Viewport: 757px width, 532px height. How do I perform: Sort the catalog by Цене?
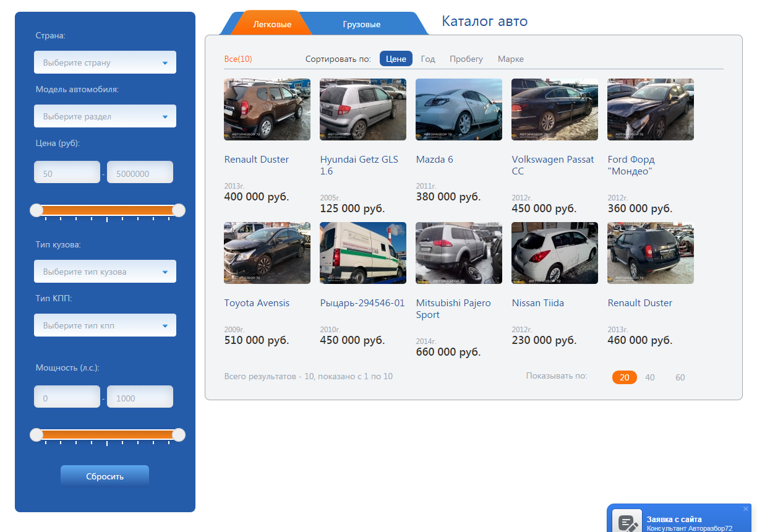click(396, 59)
